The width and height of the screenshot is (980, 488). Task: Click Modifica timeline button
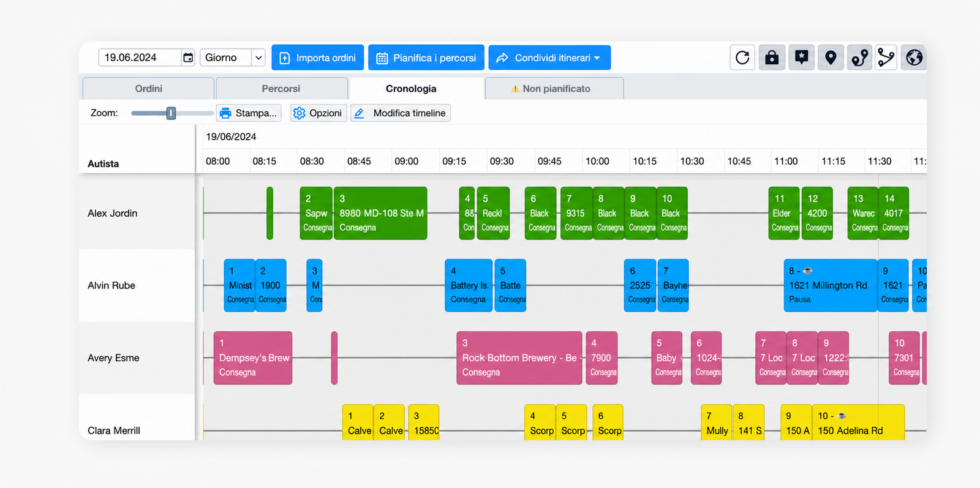pos(401,113)
